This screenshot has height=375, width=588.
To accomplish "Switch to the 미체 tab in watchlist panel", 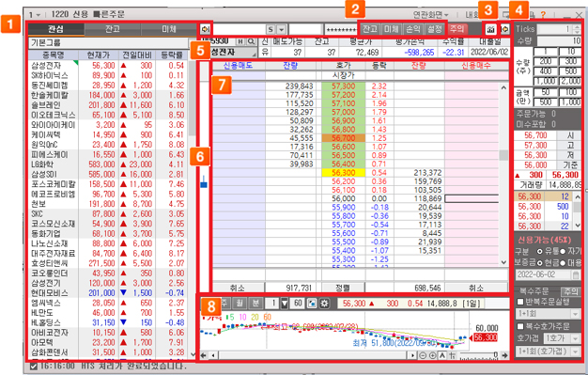I will point(169,29).
